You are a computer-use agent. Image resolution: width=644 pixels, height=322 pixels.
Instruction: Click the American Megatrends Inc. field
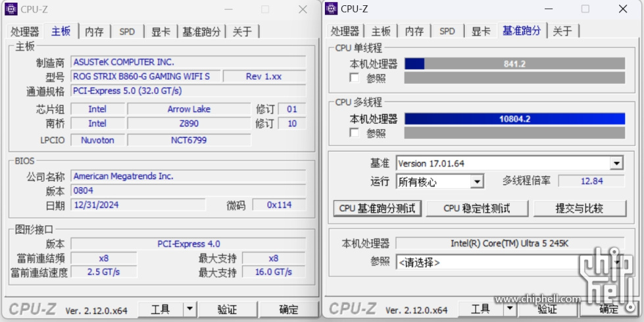[x=188, y=176]
